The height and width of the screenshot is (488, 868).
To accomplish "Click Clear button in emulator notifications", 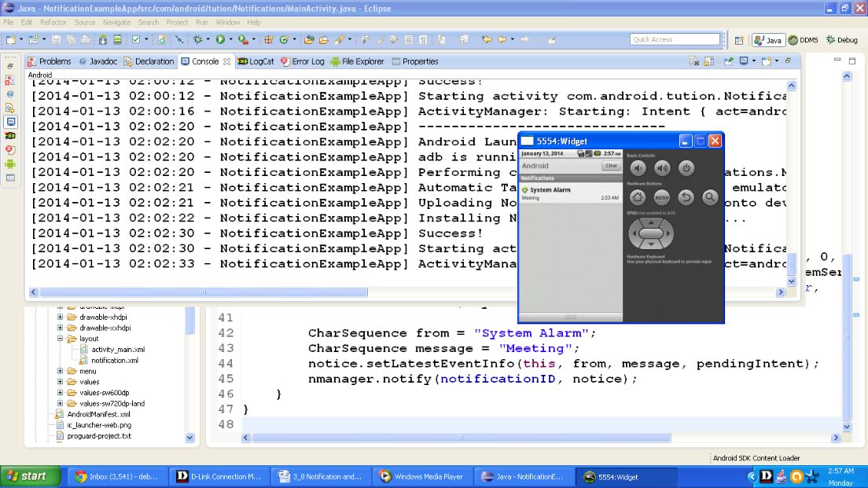I will [x=610, y=166].
